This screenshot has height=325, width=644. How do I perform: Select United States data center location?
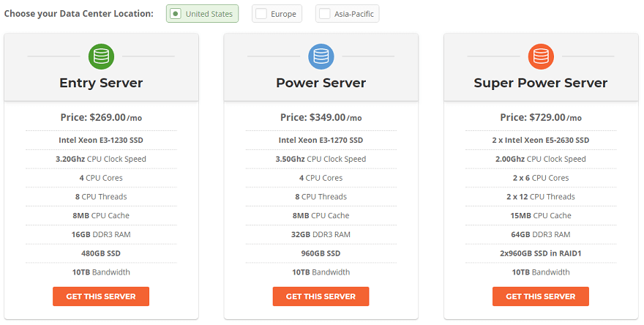[x=203, y=14]
